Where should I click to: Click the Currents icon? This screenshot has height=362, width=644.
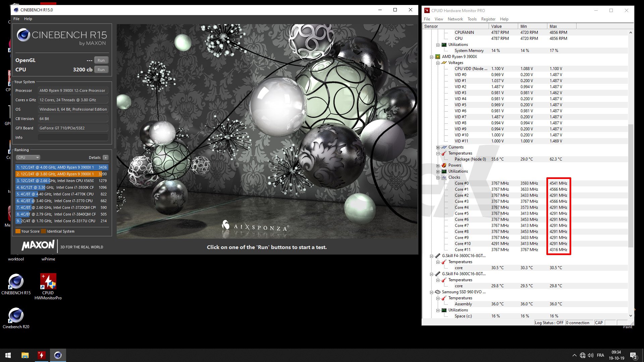pyautogui.click(x=444, y=147)
